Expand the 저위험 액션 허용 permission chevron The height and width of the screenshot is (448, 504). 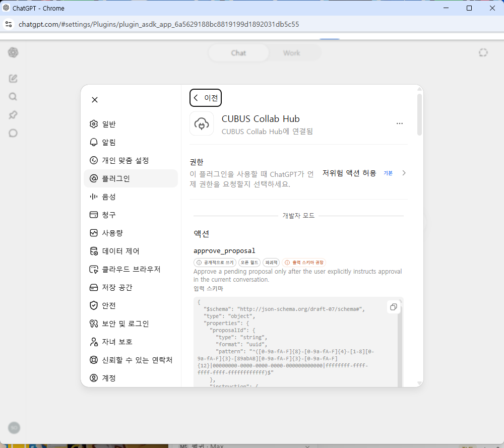tap(404, 173)
